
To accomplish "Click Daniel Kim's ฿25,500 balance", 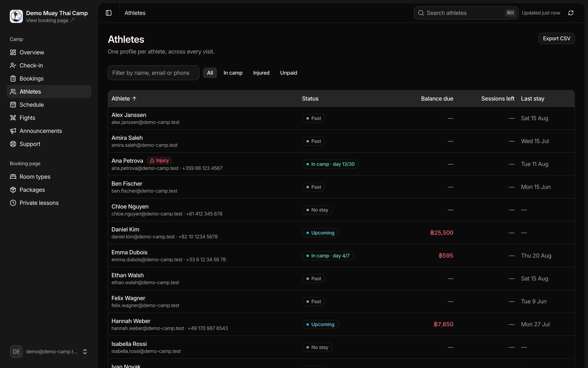I will 442,233.
